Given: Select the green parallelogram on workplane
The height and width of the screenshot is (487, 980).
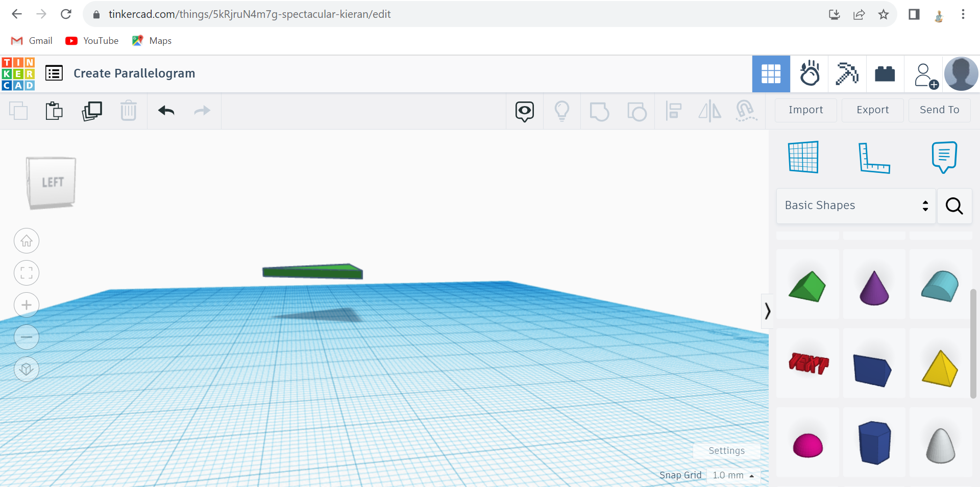Looking at the screenshot, I should (x=312, y=272).
